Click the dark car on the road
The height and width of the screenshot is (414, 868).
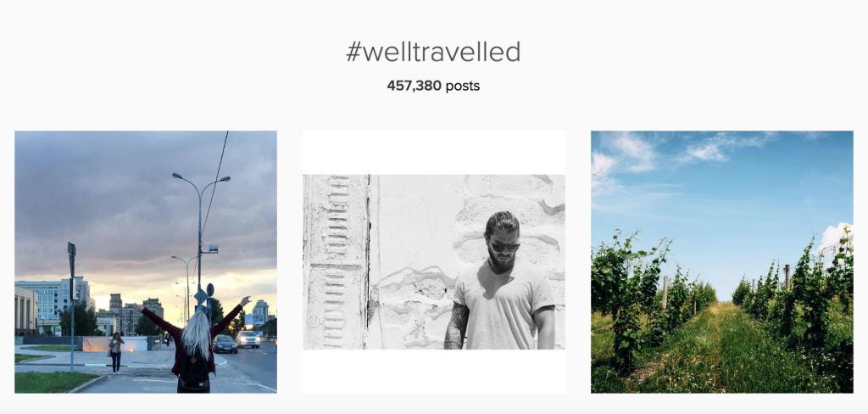225,344
